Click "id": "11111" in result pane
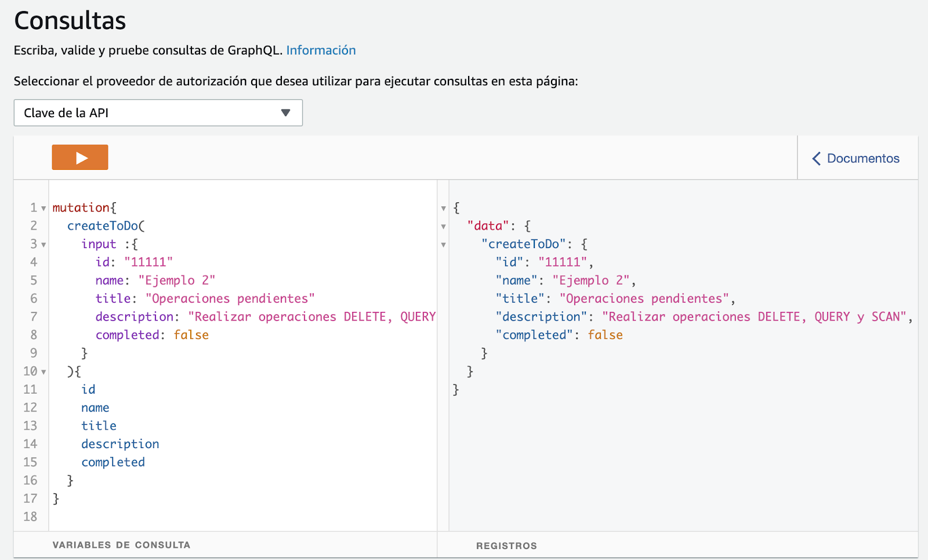Screen dimensions: 928x560 (x=544, y=262)
